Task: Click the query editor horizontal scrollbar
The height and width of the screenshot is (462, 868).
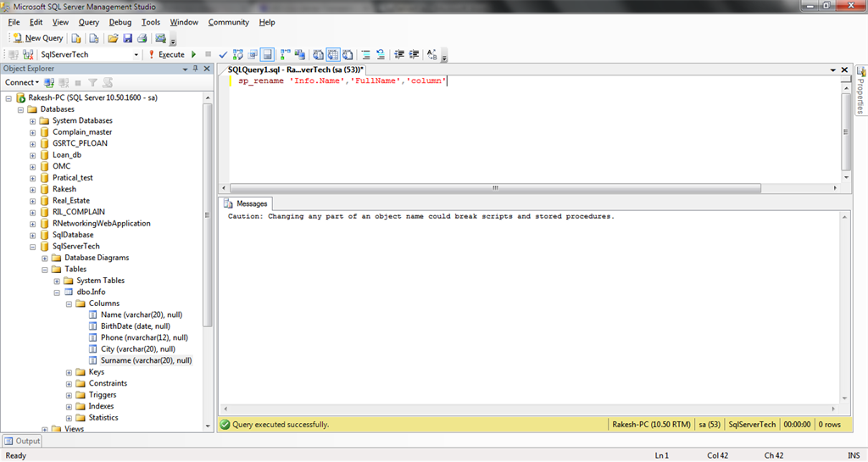Action: point(529,188)
